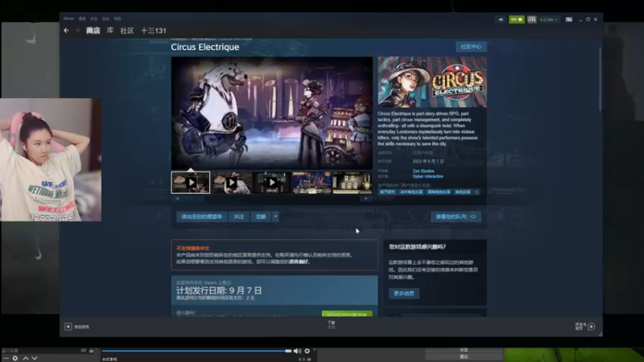Select the fifth screenshot thumbnail
This screenshot has height=362, width=644.
pos(353,183)
